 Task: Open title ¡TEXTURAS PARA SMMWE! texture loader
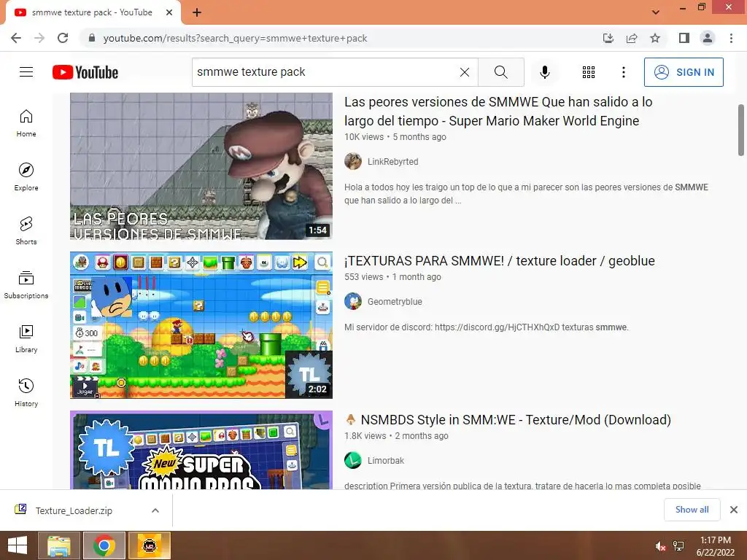click(499, 261)
